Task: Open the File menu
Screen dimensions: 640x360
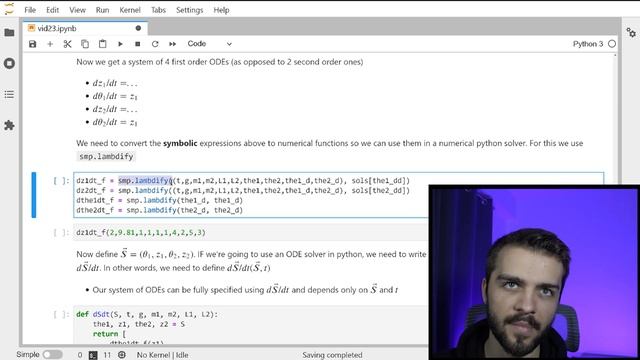Action: coord(30,10)
